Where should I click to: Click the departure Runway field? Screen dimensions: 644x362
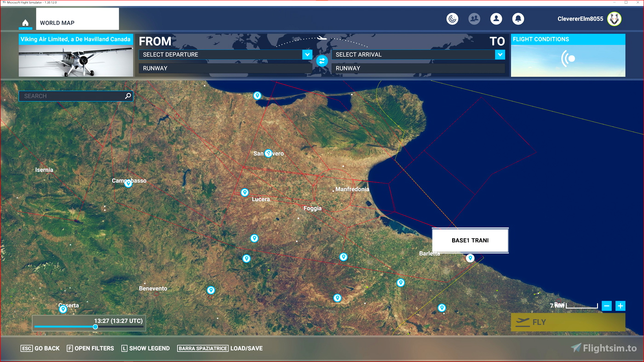pyautogui.click(x=225, y=68)
